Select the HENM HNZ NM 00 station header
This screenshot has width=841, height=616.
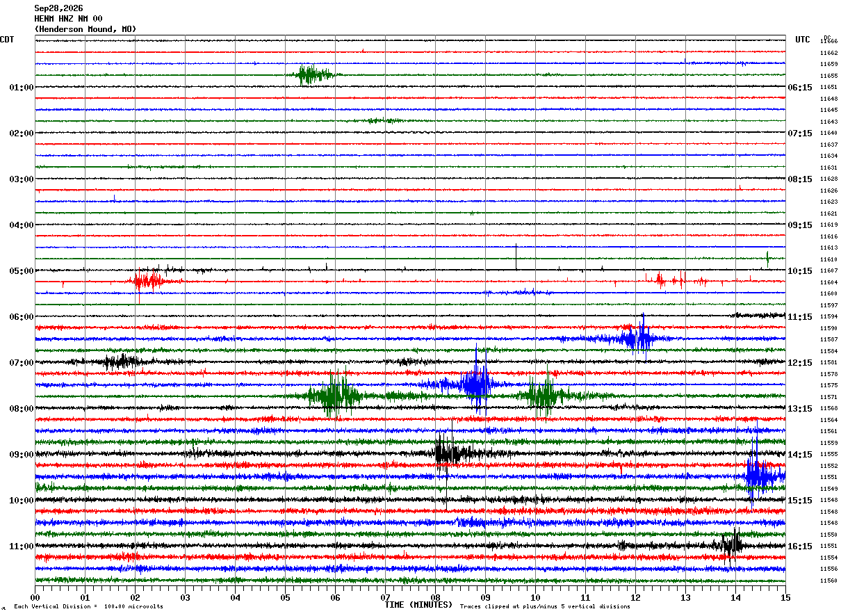tap(68, 19)
